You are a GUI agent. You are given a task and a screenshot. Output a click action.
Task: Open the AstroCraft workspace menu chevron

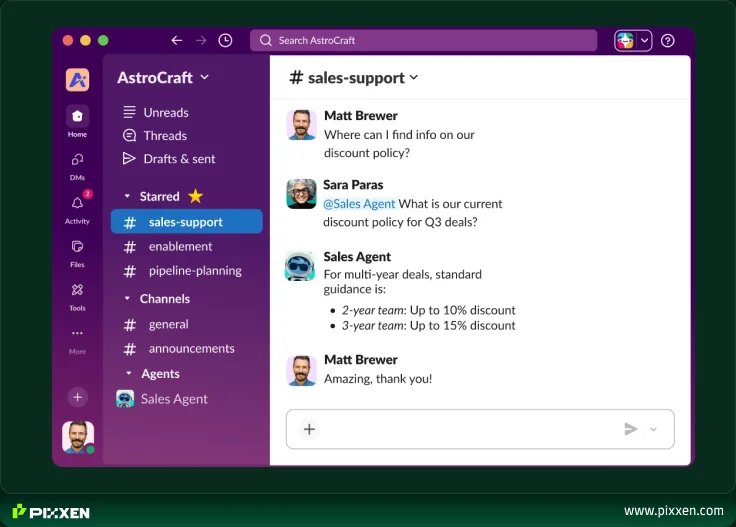coord(205,77)
